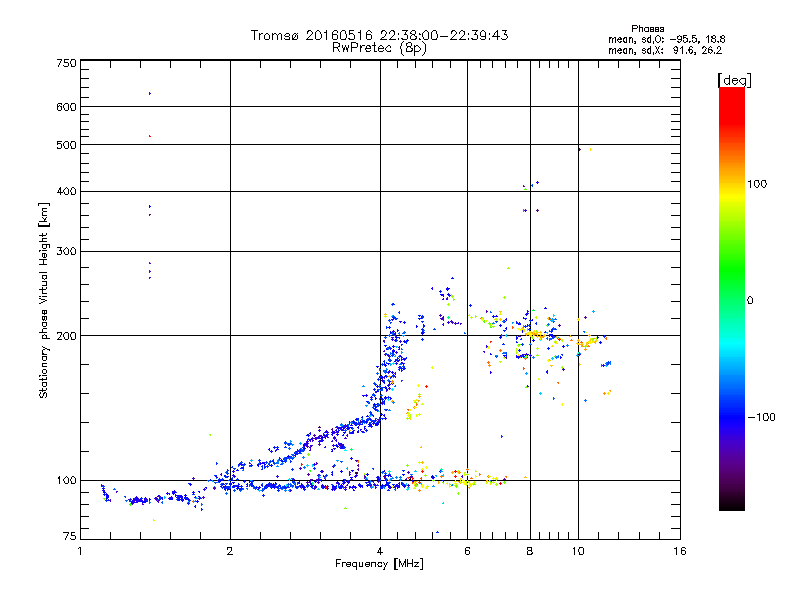Click the x-axis tick label '8'
The height and width of the screenshot is (600, 800).
pos(530,551)
